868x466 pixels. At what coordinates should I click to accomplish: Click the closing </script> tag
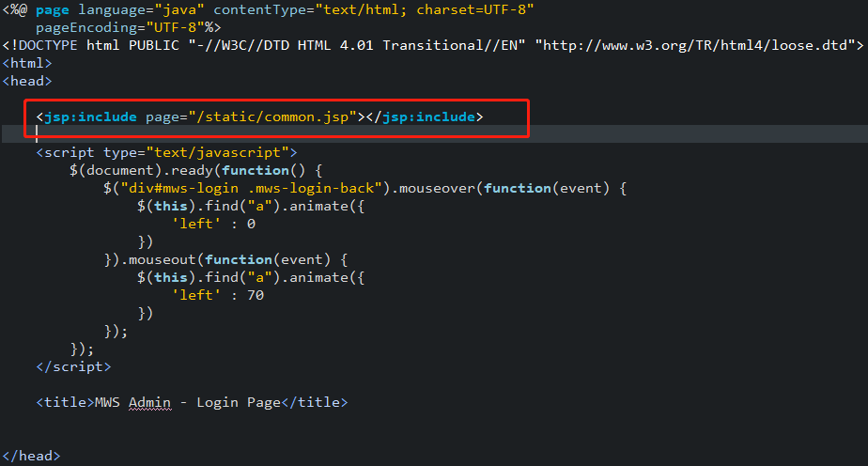(x=73, y=366)
